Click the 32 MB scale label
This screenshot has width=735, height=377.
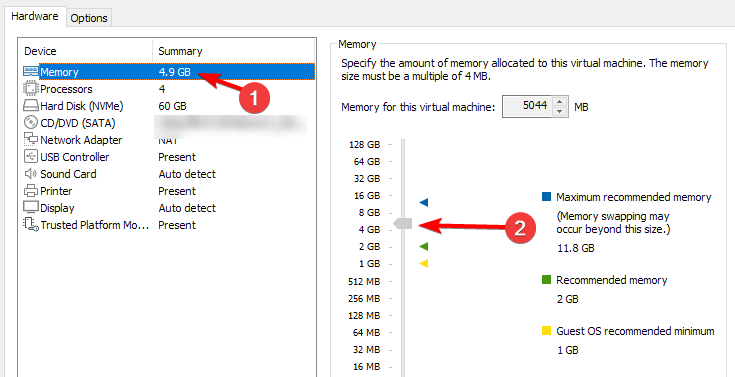point(367,349)
